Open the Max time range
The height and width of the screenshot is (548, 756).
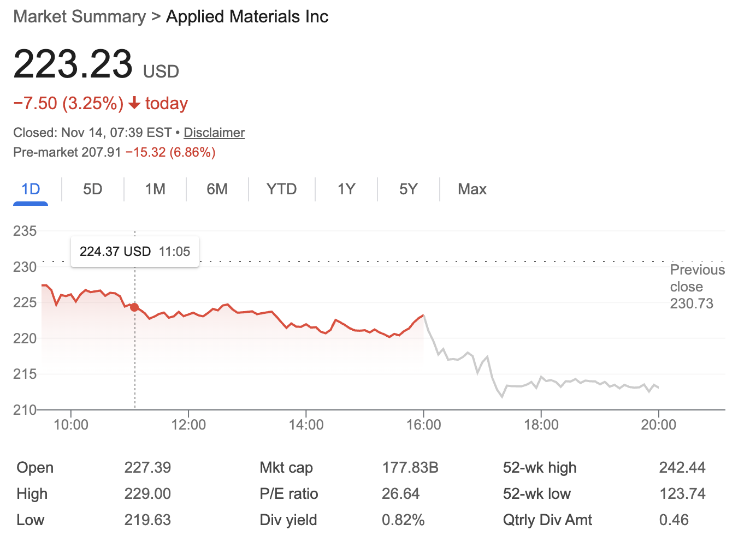tap(472, 189)
